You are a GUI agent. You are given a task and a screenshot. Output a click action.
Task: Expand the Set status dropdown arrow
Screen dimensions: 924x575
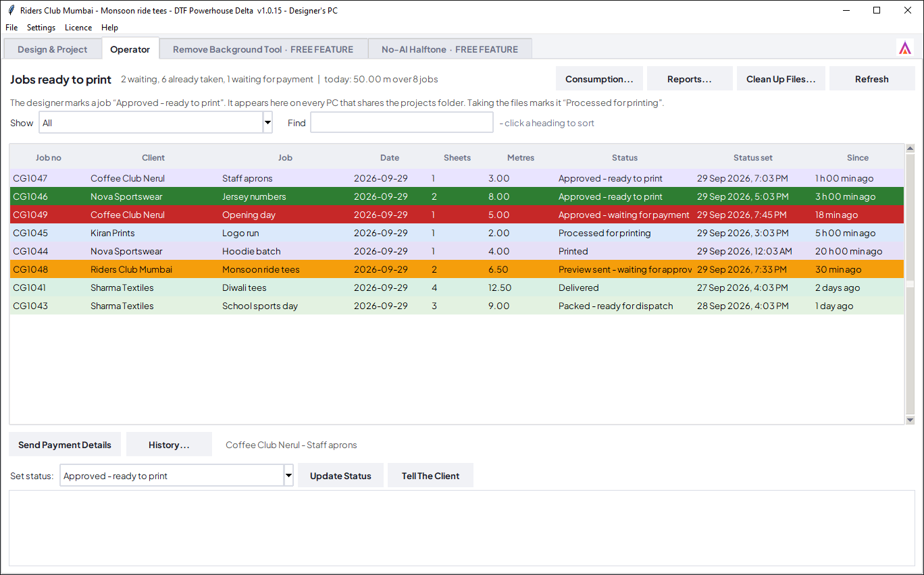pyautogui.click(x=288, y=476)
